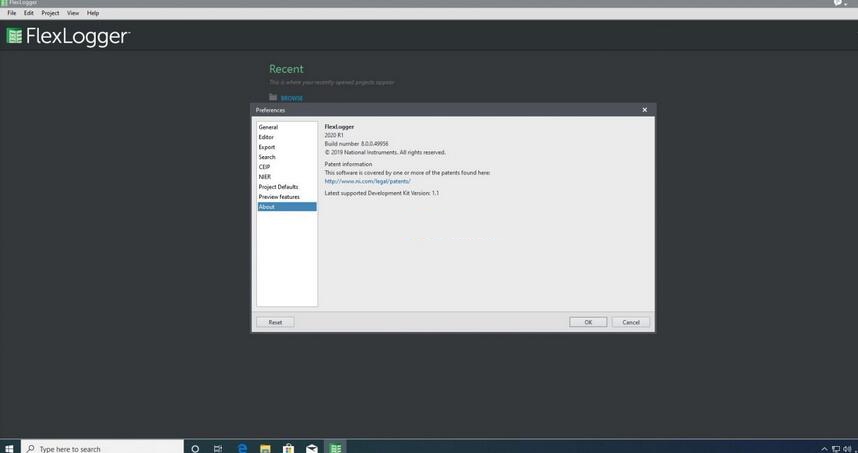
Task: Click the FlexLogger taskbar icon
Action: 335,449
